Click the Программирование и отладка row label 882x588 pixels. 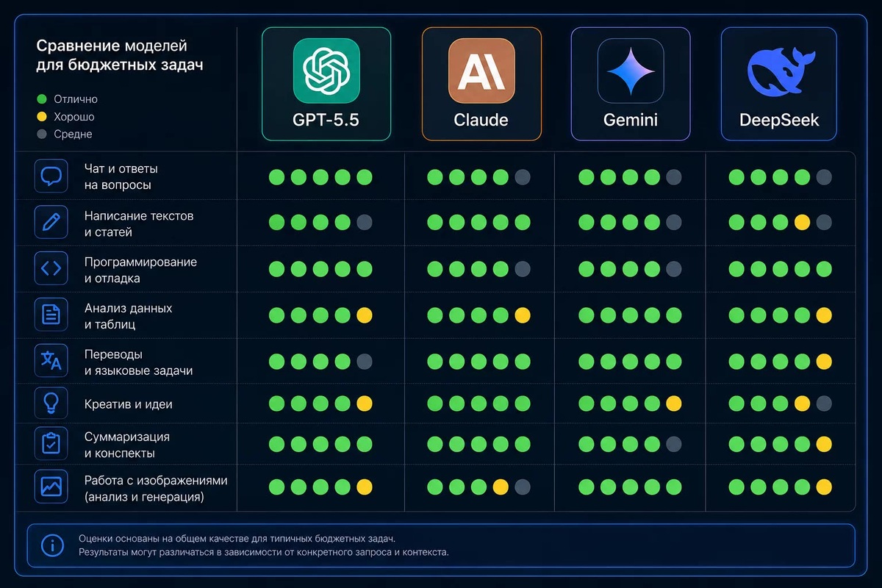coord(140,270)
